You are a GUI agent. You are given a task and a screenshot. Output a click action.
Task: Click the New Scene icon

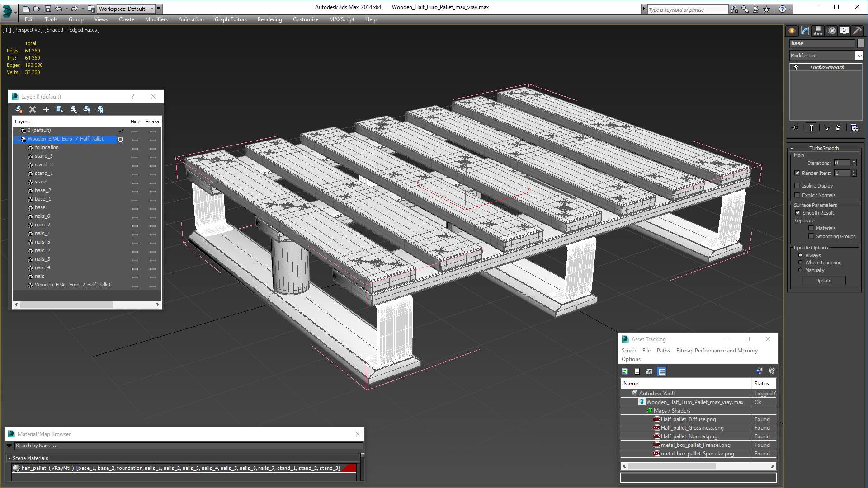(26, 9)
